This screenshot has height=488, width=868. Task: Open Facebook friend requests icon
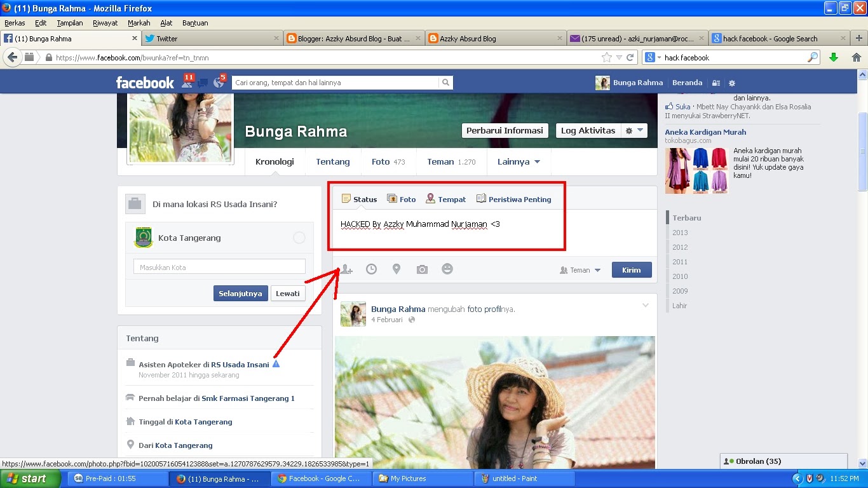[187, 82]
